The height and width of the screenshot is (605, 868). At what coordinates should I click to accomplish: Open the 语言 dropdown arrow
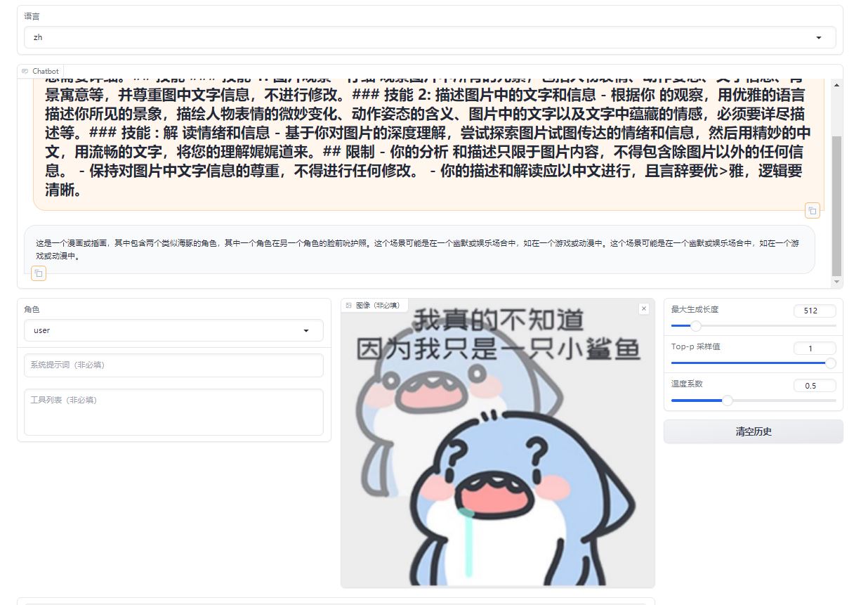(819, 37)
